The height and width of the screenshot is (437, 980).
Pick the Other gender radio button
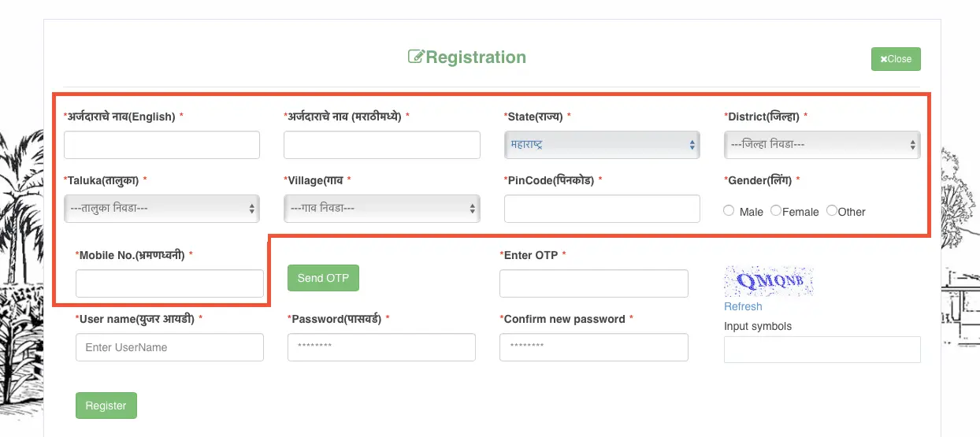click(x=832, y=211)
